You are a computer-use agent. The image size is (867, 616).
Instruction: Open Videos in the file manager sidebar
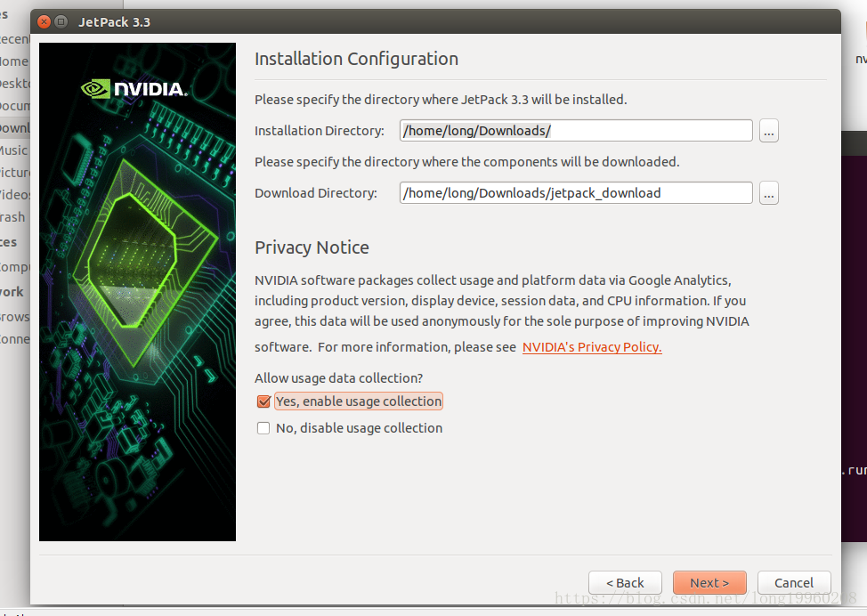click(15, 195)
